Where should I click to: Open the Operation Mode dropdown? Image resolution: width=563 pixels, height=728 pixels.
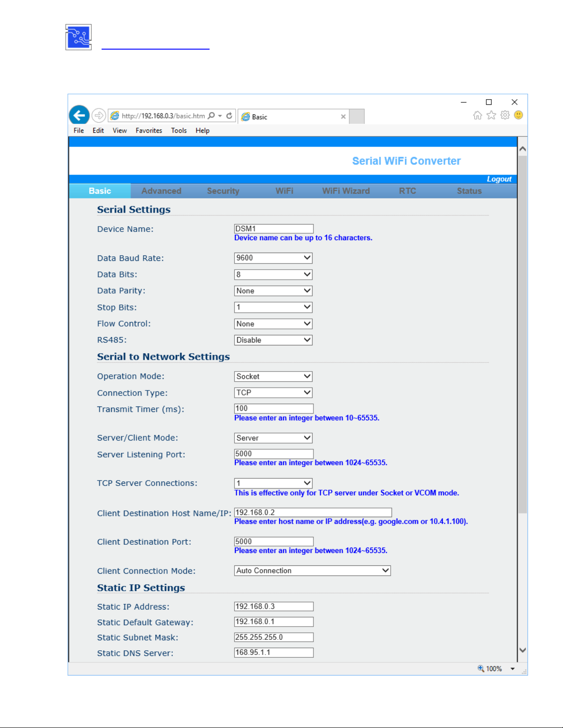273,377
